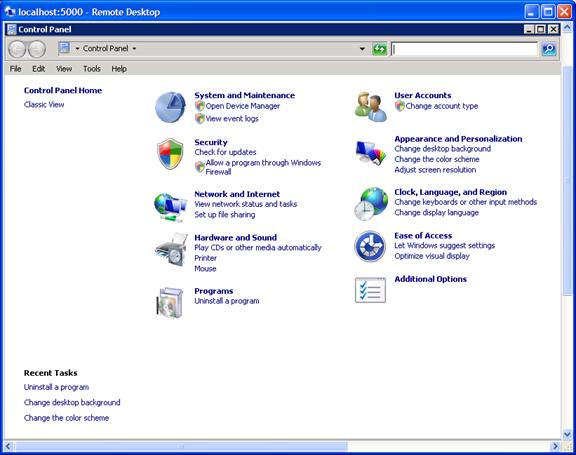Click inside the Control Panel search box
Viewport: 576px width, 455px height.
[464, 49]
